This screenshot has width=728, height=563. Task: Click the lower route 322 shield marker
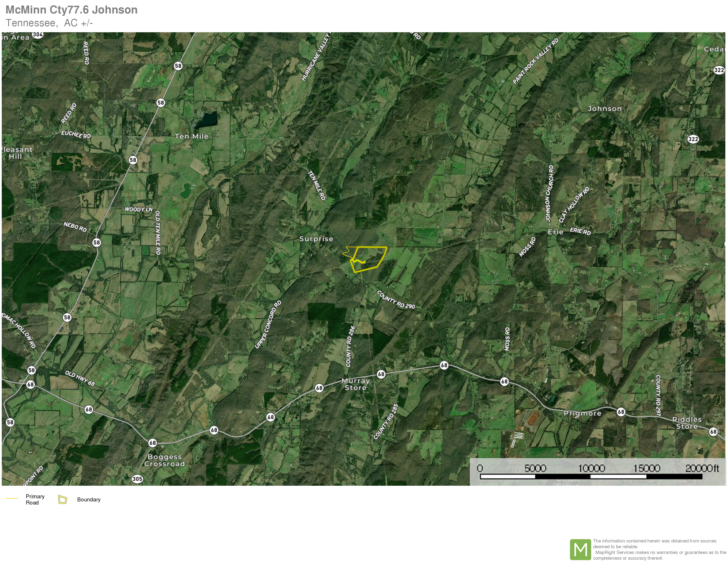[x=693, y=139]
